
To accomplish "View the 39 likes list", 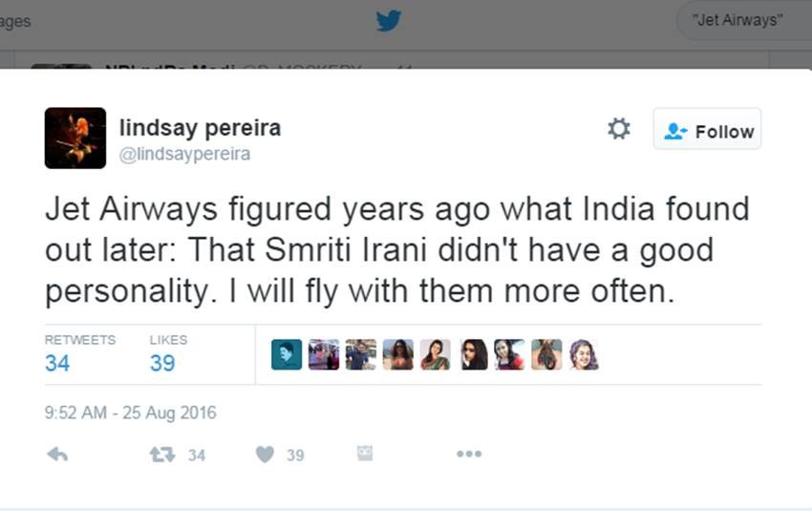I will (x=162, y=363).
